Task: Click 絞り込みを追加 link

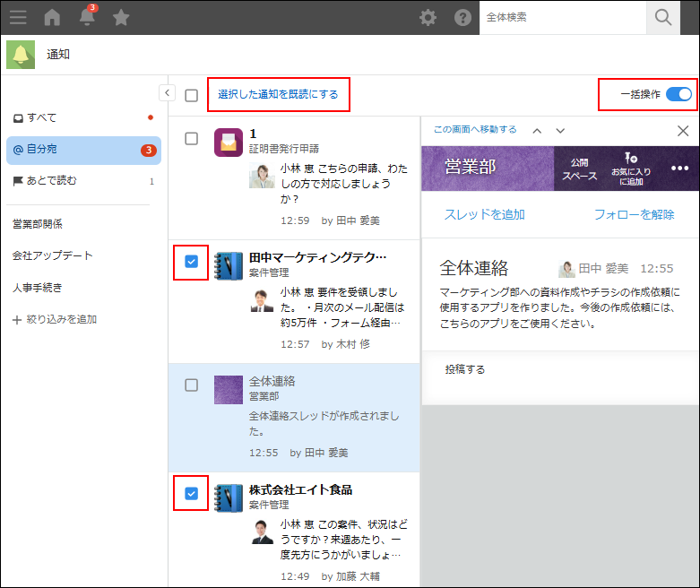Action: pos(62,320)
